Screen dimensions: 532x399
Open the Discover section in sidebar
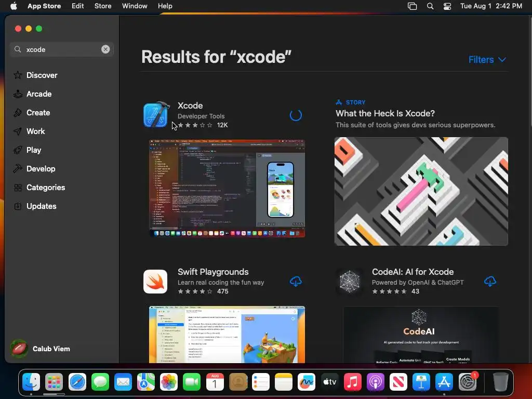tap(35, 75)
